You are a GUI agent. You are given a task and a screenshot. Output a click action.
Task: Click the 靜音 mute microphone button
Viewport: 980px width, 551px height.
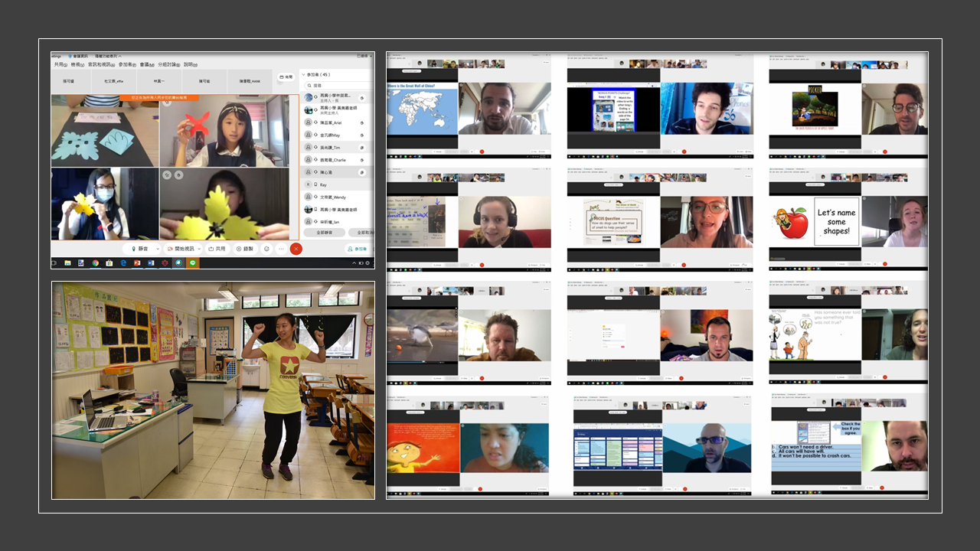pyautogui.click(x=140, y=249)
